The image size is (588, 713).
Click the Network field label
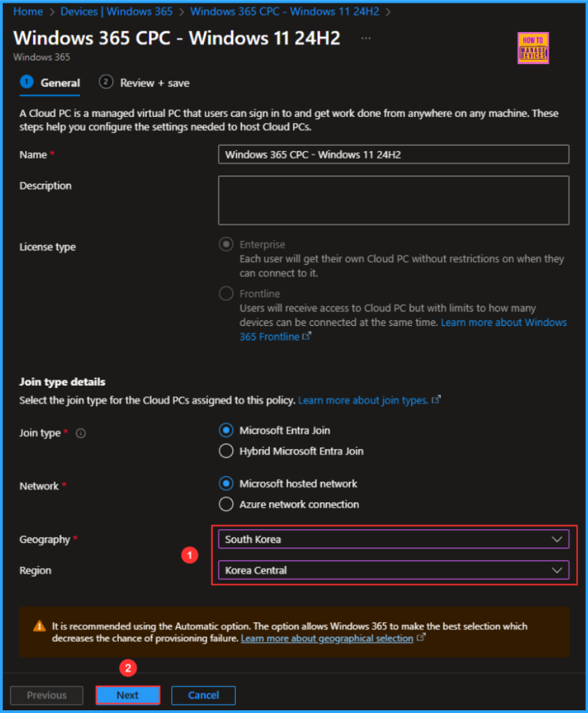(x=39, y=486)
